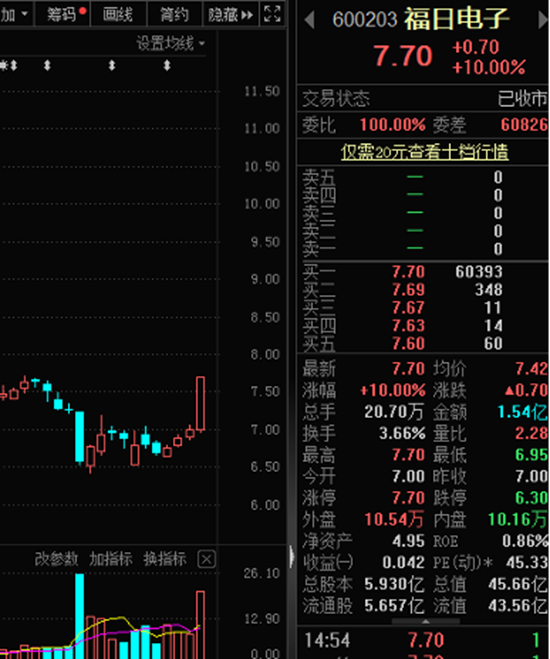Screen dimensions: 550x659
Task: Click 最低 value 6.95
Action: click(532, 455)
